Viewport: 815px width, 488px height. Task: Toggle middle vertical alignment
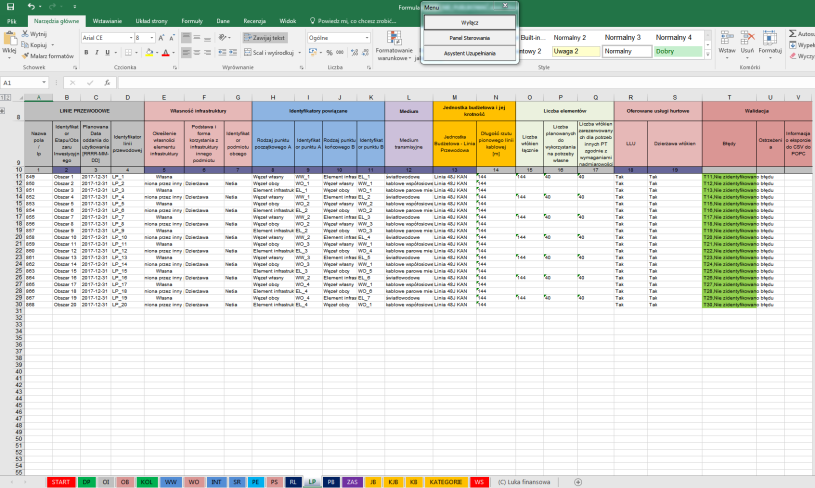[x=197, y=38]
